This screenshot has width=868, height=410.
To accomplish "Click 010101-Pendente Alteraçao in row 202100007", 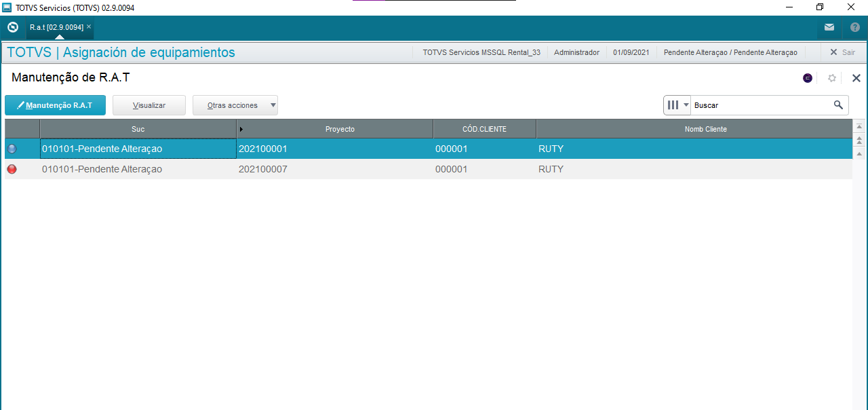I will tap(102, 169).
